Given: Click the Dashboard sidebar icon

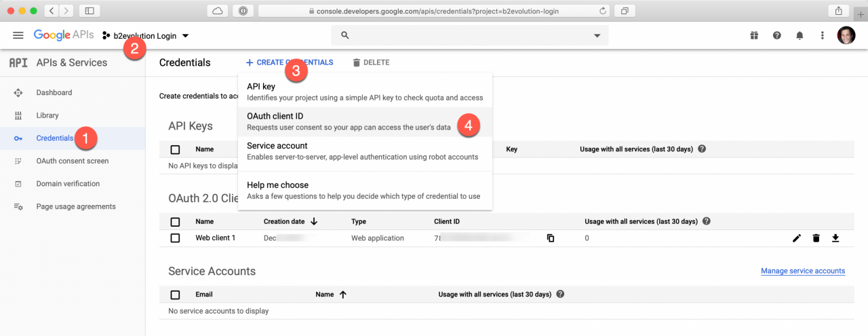Looking at the screenshot, I should [18, 92].
